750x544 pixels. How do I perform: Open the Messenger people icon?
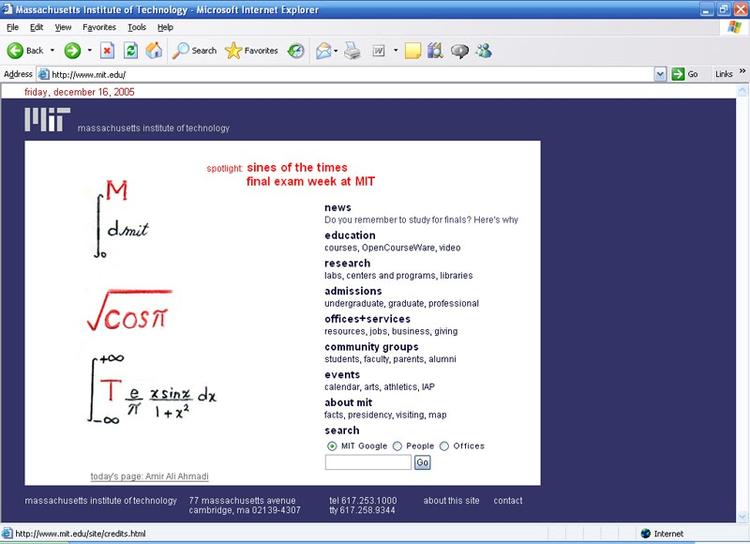point(484,51)
